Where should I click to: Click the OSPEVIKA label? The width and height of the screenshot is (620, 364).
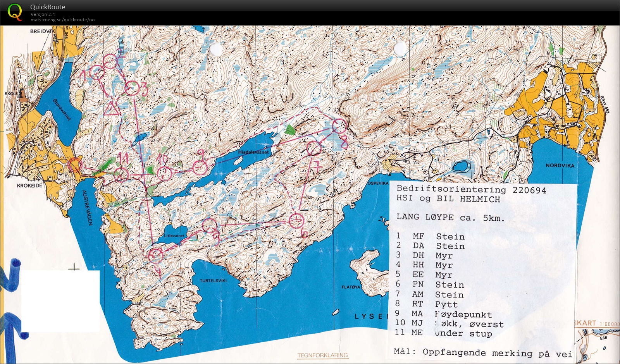click(x=378, y=183)
